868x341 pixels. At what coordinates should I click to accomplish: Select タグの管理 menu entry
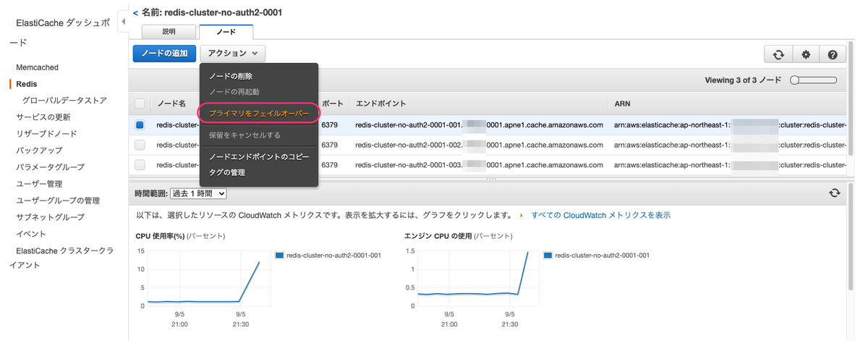tap(227, 172)
